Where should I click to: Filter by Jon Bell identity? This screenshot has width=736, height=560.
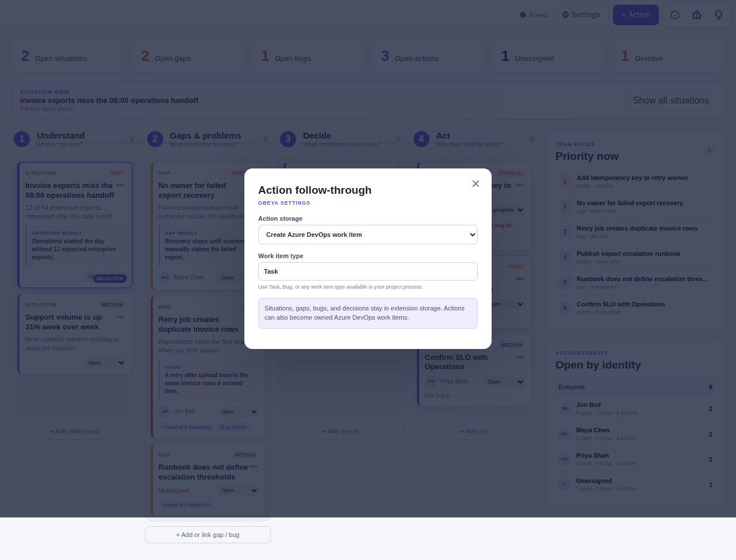point(635,408)
